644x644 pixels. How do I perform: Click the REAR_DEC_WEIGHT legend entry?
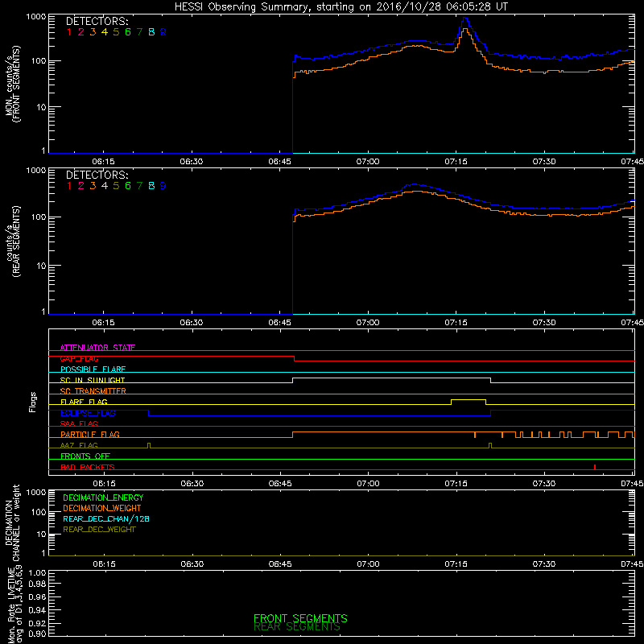coord(99,530)
